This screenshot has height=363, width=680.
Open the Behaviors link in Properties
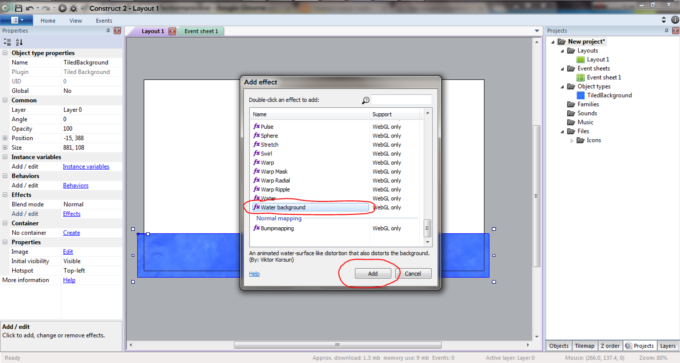click(x=75, y=186)
